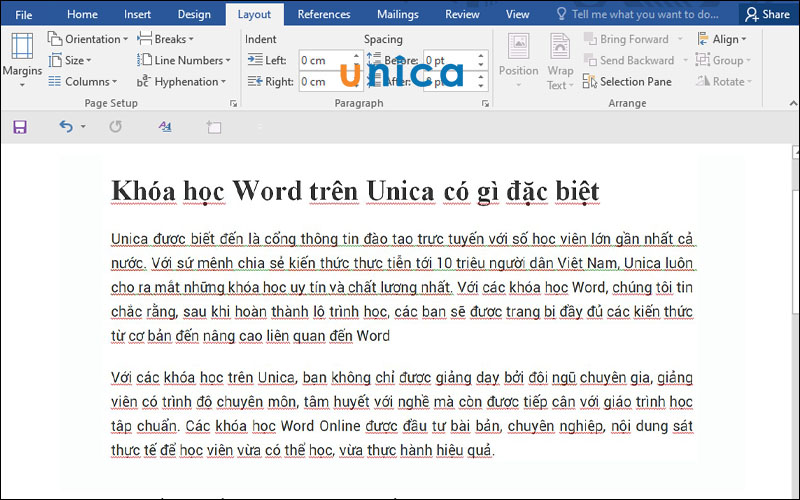Click the Redo icon
This screenshot has width=800, height=500.
(x=116, y=126)
